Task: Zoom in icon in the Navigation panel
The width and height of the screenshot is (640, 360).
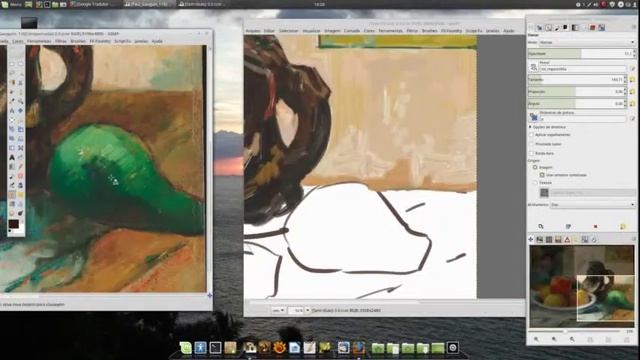Action: 554,339
